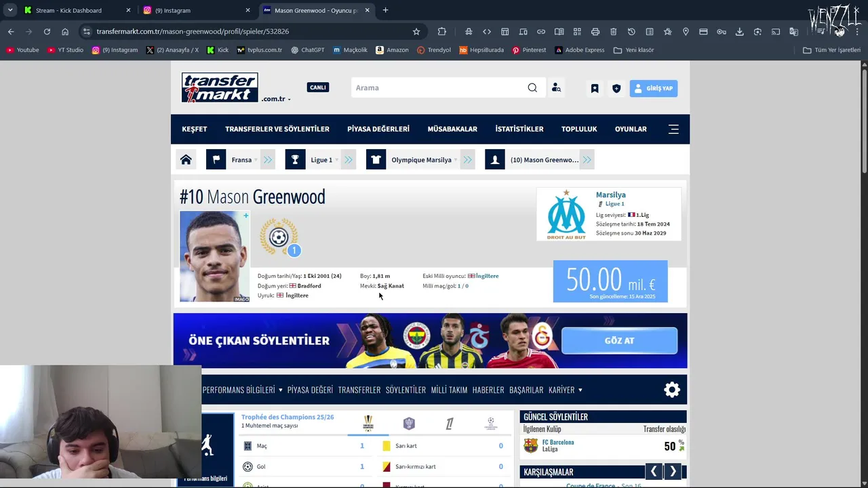Viewport: 868px width, 488px height.
Task: Select the Ligue 1 competition logo tab
Action: coord(450,424)
